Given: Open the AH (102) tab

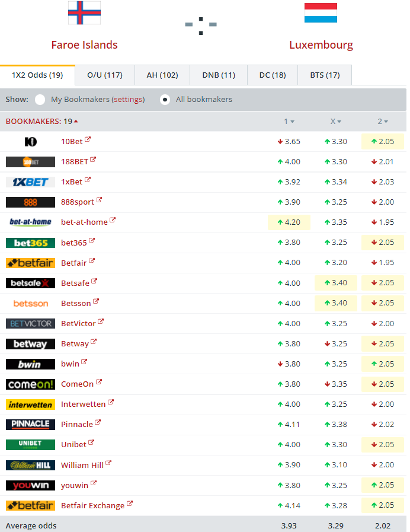Looking at the screenshot, I should pos(162,75).
